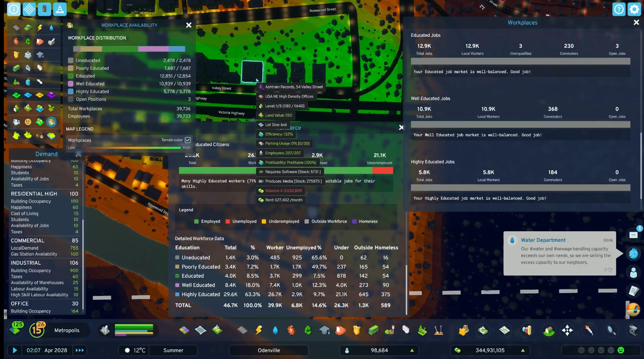Screen dimensions: 644x359
Task: Click the settings gear icon
Action: click(x=634, y=9)
